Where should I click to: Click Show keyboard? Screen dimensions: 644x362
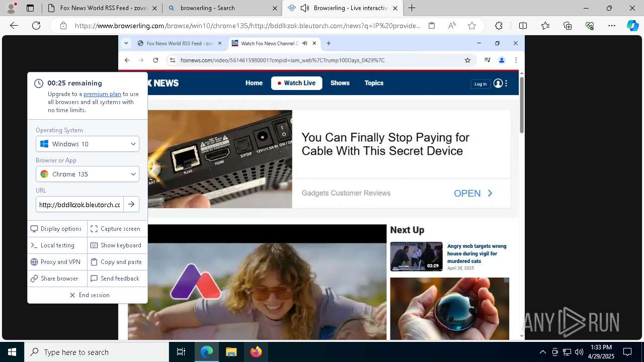pyautogui.click(x=117, y=245)
